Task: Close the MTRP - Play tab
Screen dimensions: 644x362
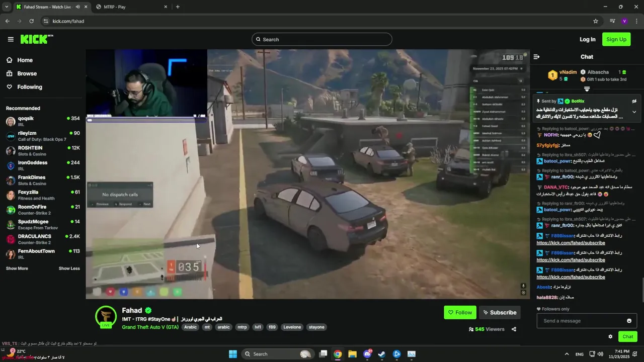Action: click(x=166, y=7)
